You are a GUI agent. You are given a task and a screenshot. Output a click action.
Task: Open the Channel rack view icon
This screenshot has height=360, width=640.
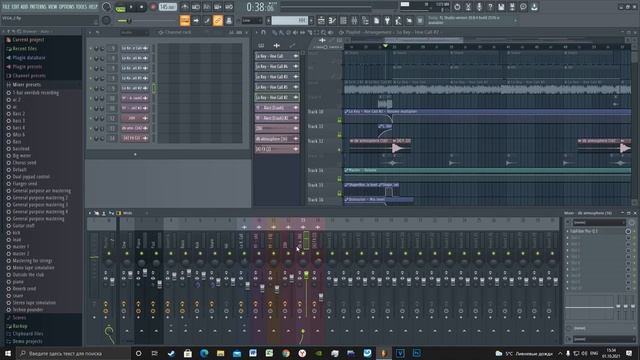click(x=343, y=20)
